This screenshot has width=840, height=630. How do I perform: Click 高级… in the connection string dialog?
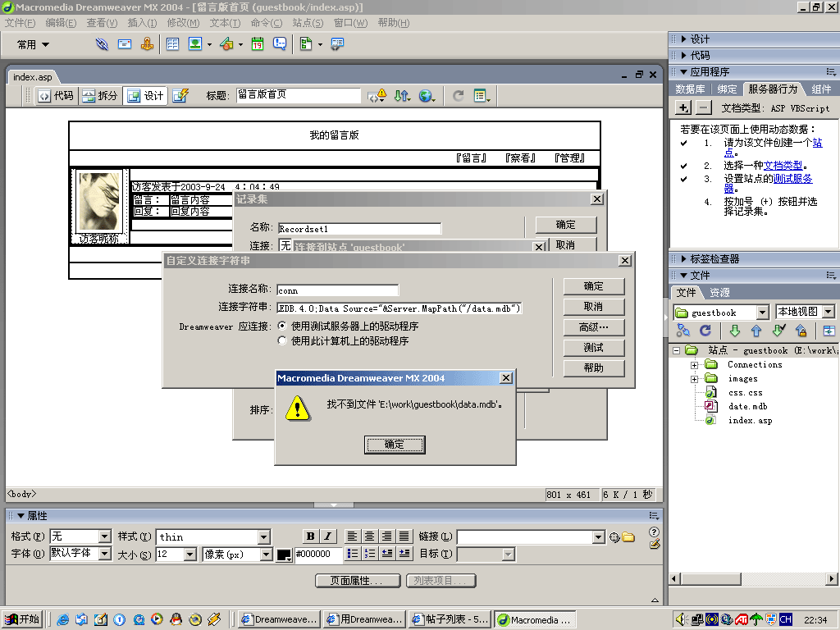coord(594,327)
